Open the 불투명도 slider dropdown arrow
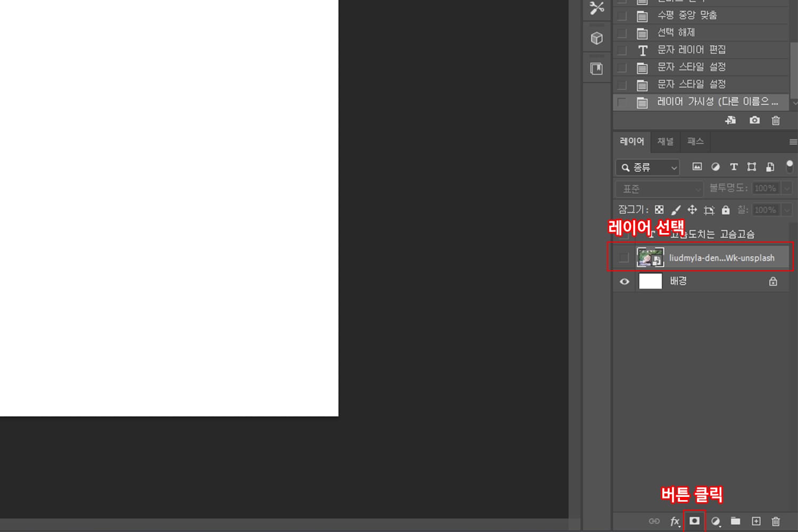798x532 pixels. coord(787,188)
